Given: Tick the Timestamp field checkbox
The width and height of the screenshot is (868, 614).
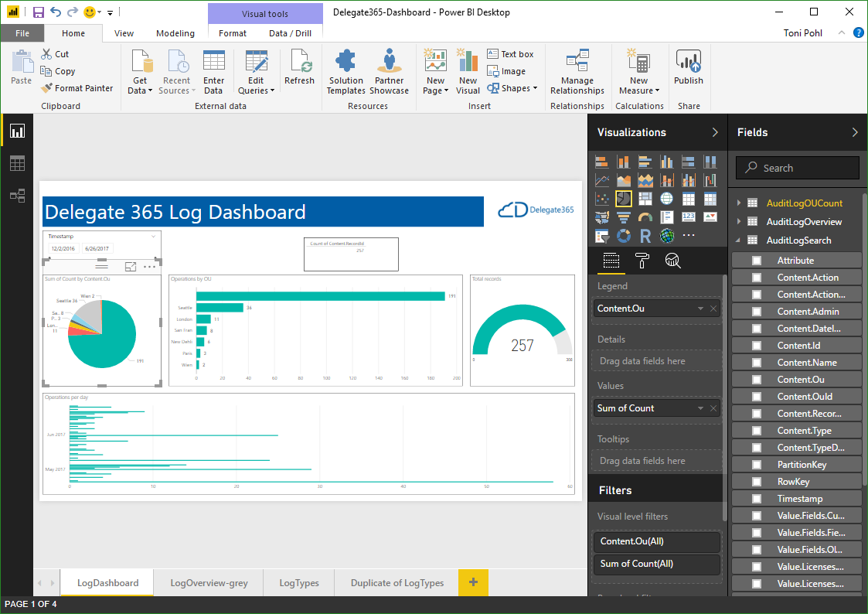Looking at the screenshot, I should coord(757,499).
